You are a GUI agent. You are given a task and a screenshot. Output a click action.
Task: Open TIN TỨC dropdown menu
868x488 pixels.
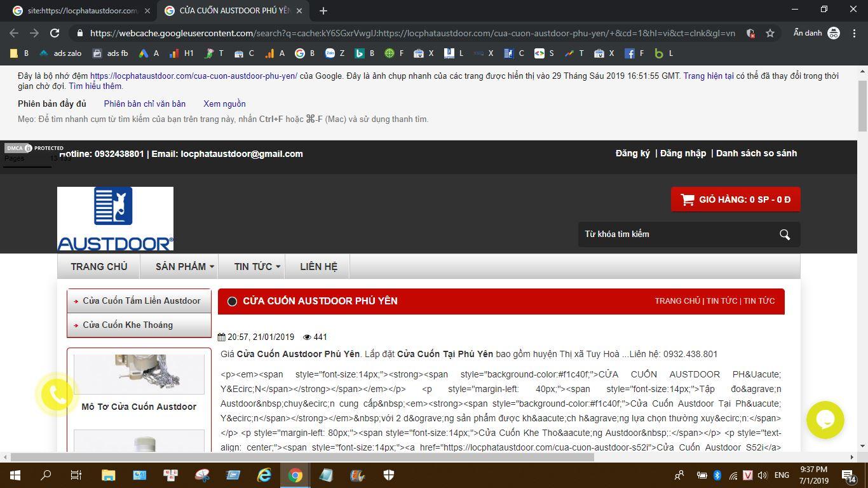click(257, 266)
